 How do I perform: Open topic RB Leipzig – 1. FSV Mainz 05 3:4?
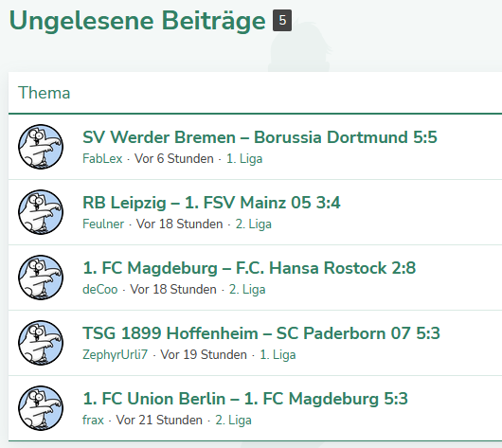[x=211, y=203]
